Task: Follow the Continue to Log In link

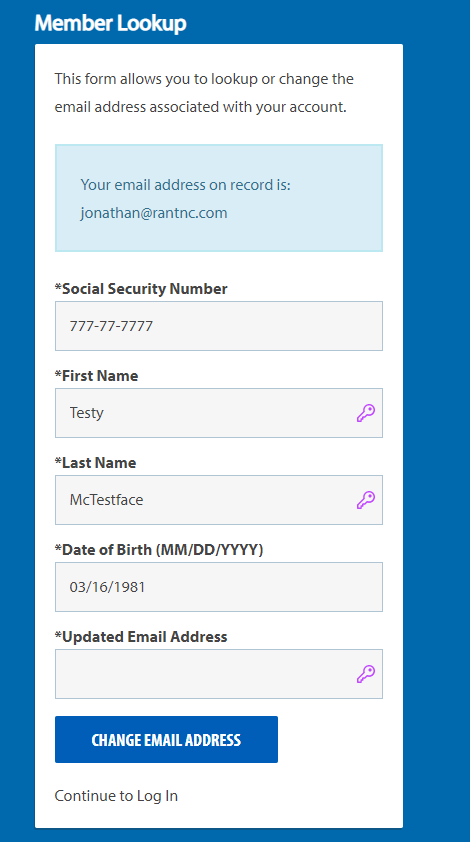Action: click(116, 795)
